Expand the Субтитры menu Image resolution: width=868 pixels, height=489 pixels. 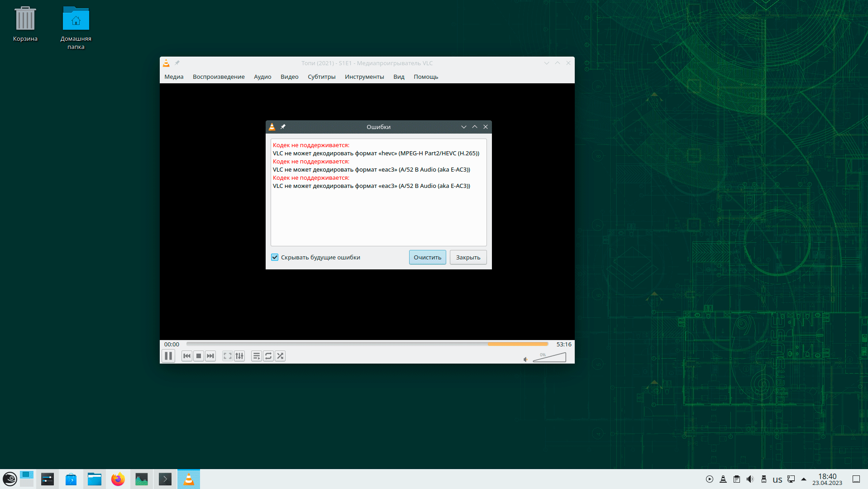click(321, 77)
